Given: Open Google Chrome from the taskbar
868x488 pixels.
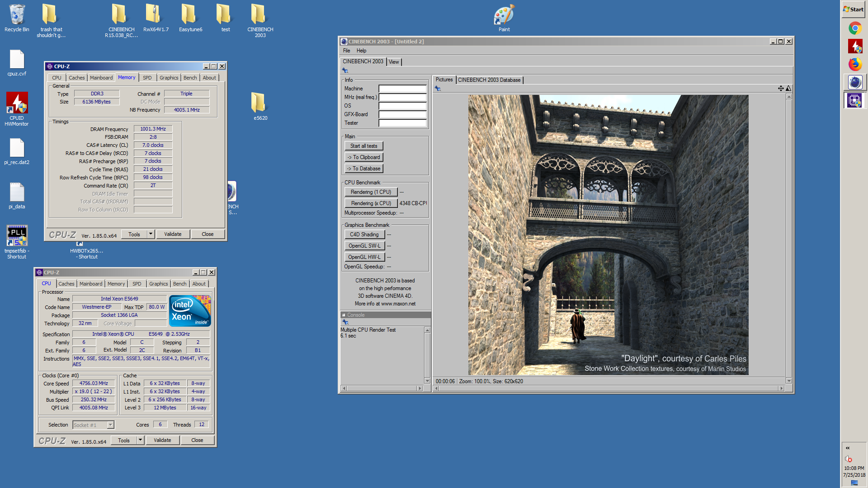Looking at the screenshot, I should [854, 28].
